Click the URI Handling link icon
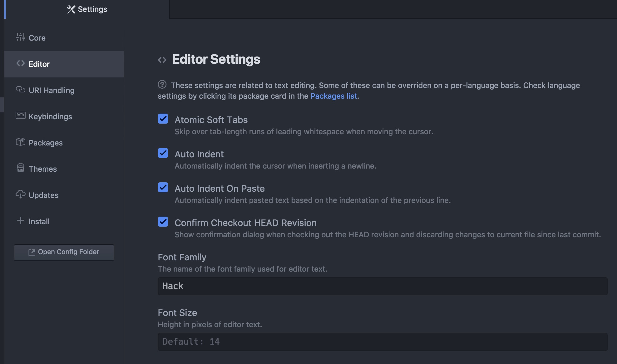The width and height of the screenshot is (617, 364). (20, 90)
